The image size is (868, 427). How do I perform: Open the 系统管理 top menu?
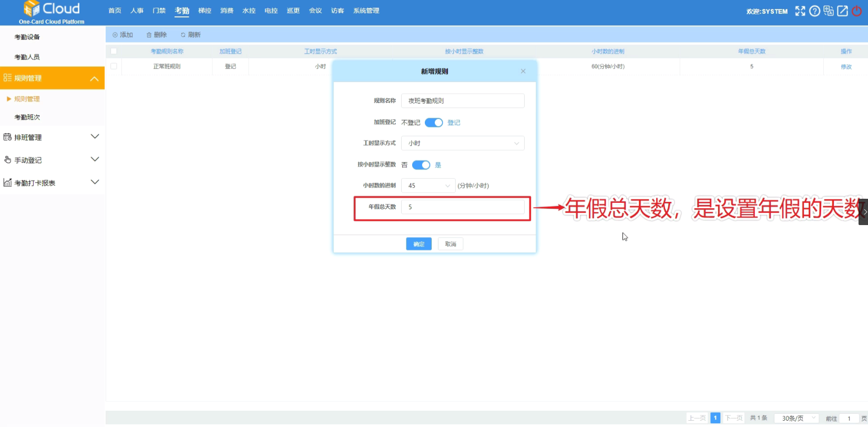point(366,11)
